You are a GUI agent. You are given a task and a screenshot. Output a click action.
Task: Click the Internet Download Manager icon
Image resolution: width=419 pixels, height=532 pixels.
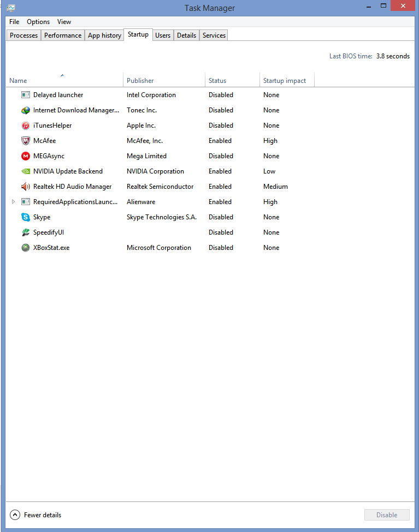point(26,110)
